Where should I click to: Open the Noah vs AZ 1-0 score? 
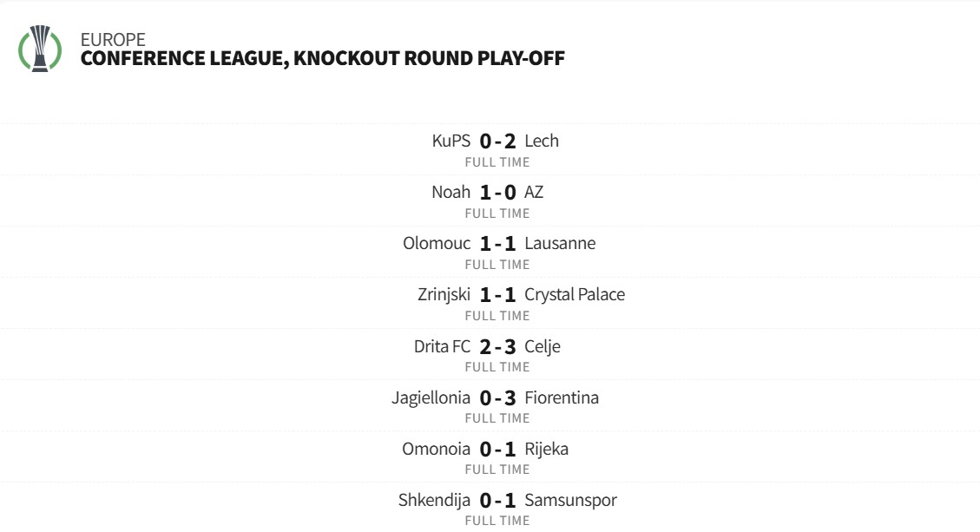(497, 193)
